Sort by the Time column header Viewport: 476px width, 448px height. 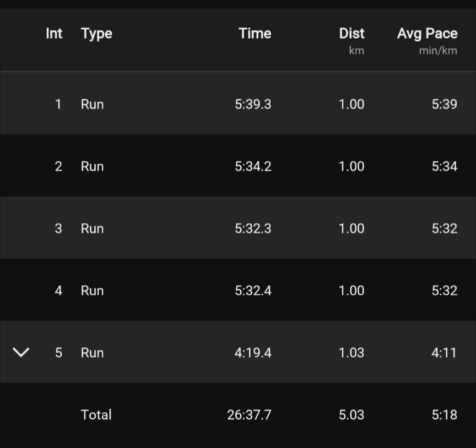coord(255,34)
